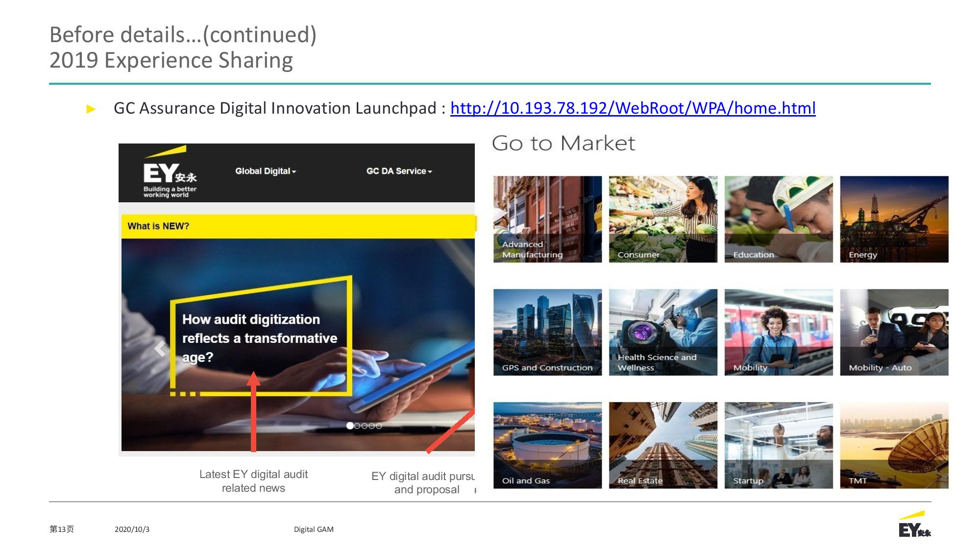Open the Mobility tile with the train
The image size is (980, 551).
[x=779, y=332]
